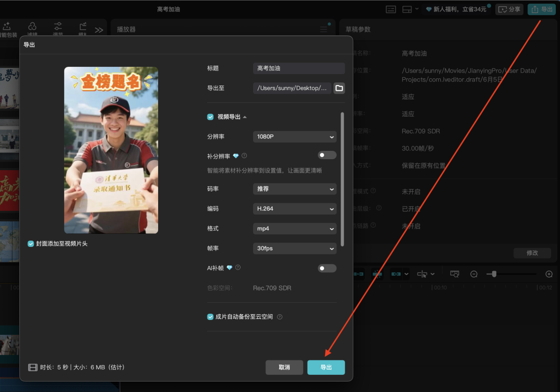Open the folder browse icon next to export path
This screenshot has height=392, width=560.
click(340, 88)
